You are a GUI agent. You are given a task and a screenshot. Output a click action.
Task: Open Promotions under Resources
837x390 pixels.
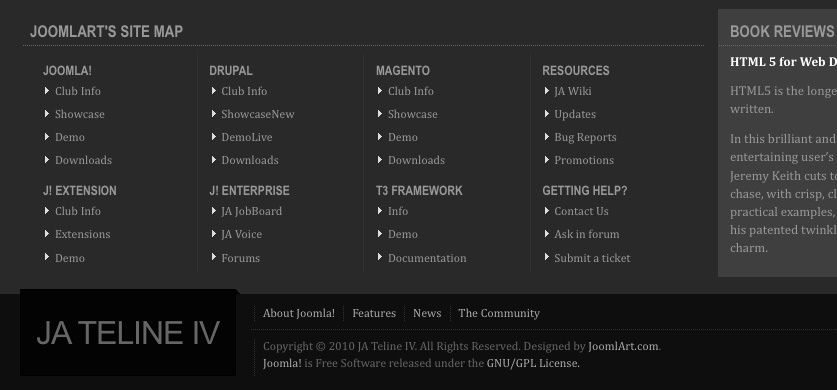pos(584,160)
